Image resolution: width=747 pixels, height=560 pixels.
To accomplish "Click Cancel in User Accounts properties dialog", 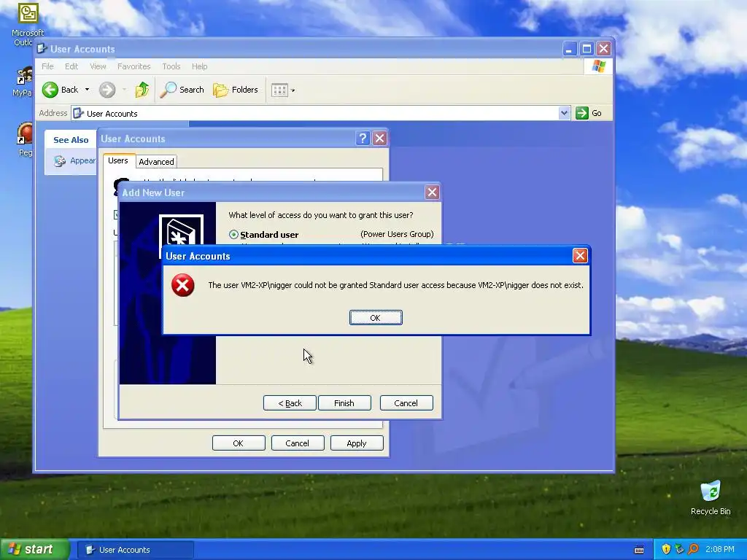I will coord(298,443).
